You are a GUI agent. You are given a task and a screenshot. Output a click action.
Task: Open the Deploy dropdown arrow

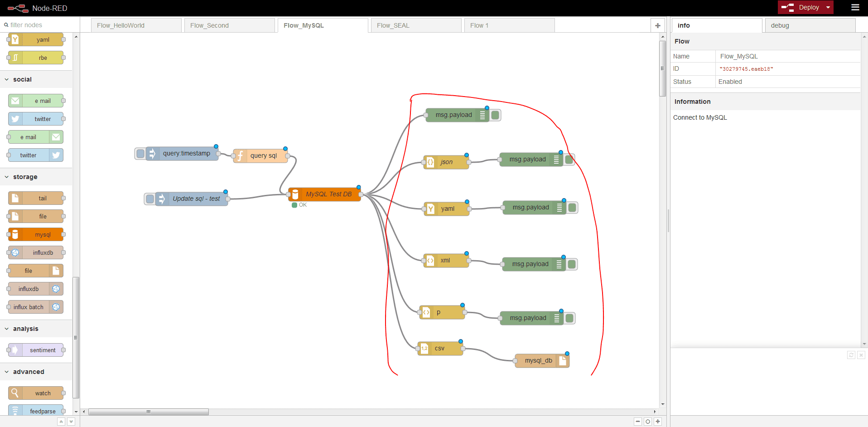(828, 7)
